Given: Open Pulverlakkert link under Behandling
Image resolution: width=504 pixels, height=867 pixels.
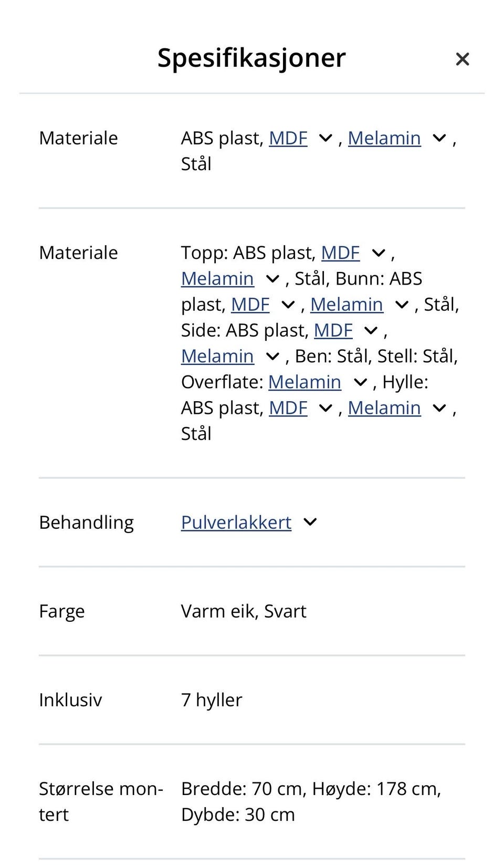Looking at the screenshot, I should point(236,522).
